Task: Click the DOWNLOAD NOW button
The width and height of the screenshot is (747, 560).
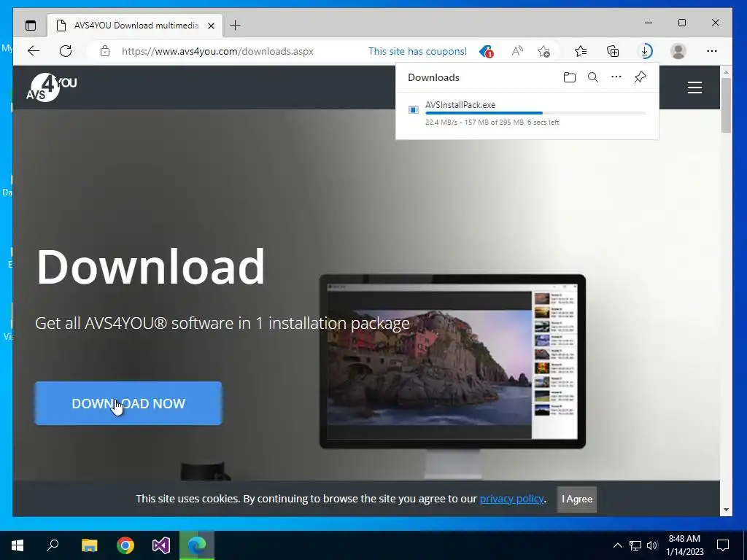Action: [128, 403]
